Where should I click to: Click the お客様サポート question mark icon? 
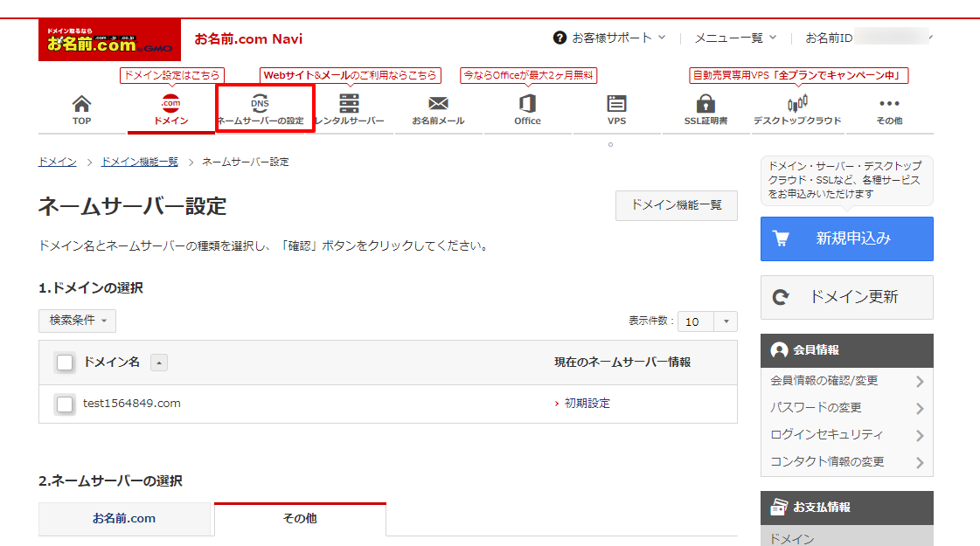[560, 38]
